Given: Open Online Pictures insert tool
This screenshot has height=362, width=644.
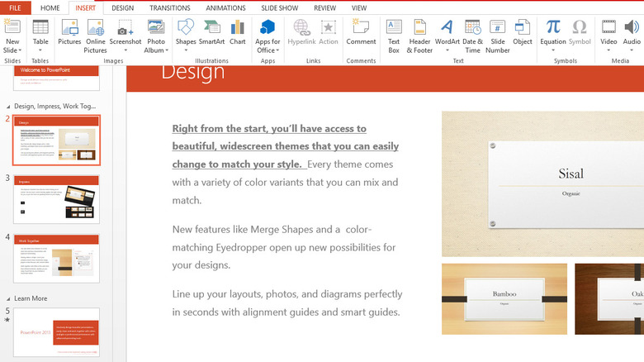Looking at the screenshot, I should click(96, 34).
